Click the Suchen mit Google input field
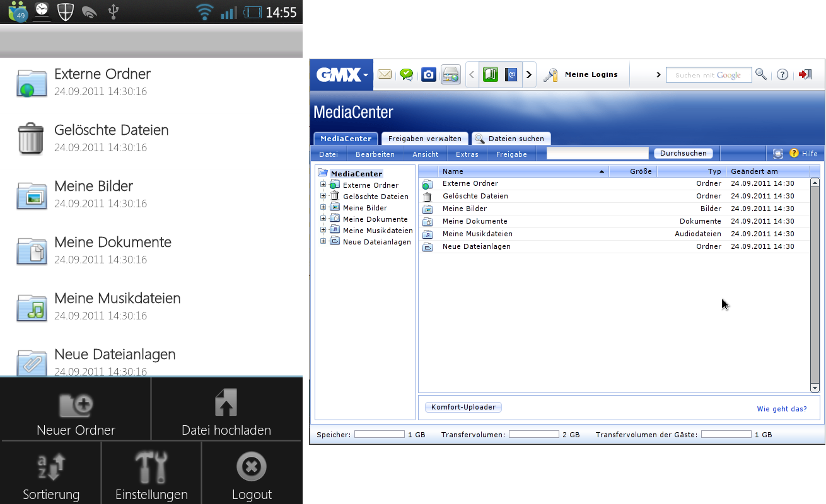 coord(708,75)
